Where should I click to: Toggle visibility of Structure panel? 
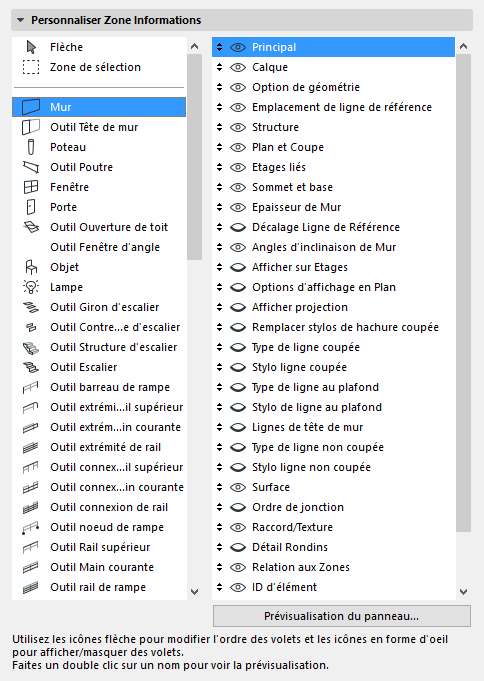(x=238, y=127)
